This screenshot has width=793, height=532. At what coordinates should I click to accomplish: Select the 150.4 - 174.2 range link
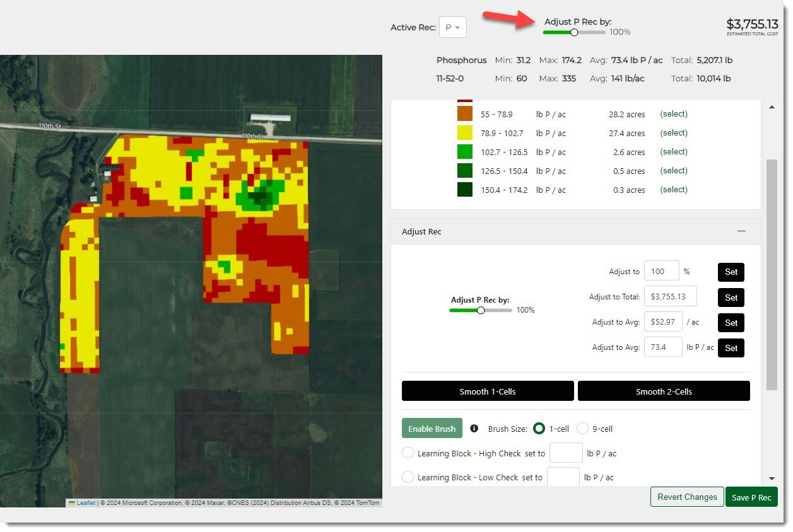tap(673, 190)
